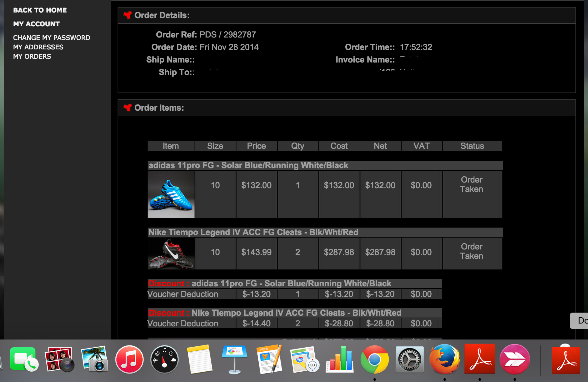This screenshot has width=588, height=382.
Task: Click the Nike Tiempo Legend IV product title row
Action: coord(325,232)
